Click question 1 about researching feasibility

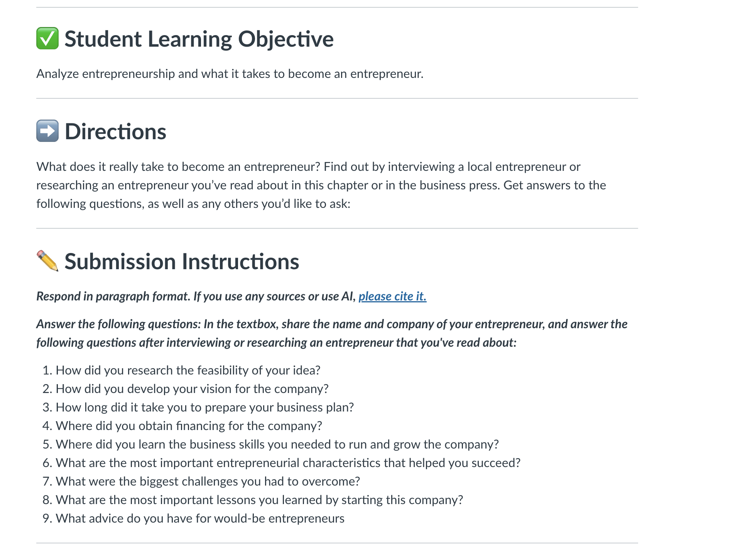tap(188, 370)
